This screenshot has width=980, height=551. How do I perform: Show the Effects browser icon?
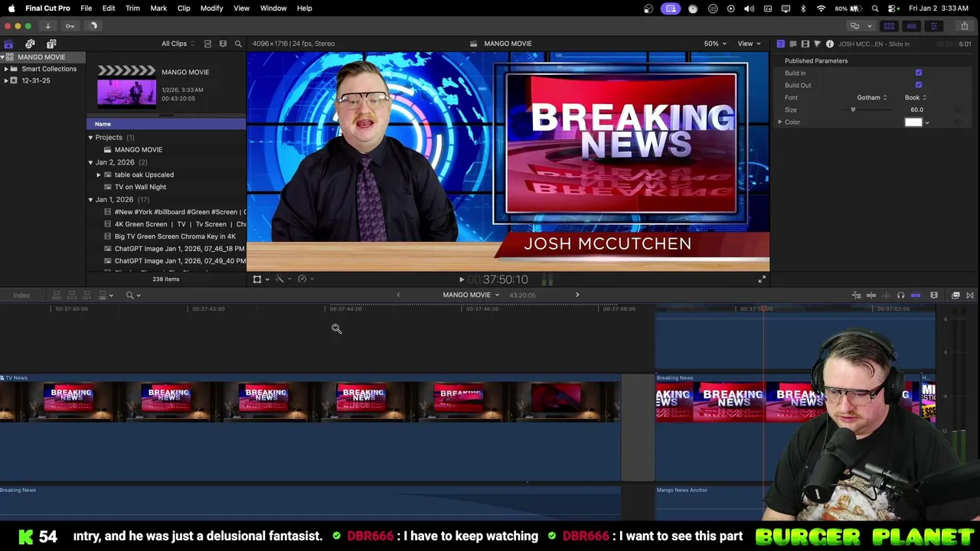[x=955, y=295]
